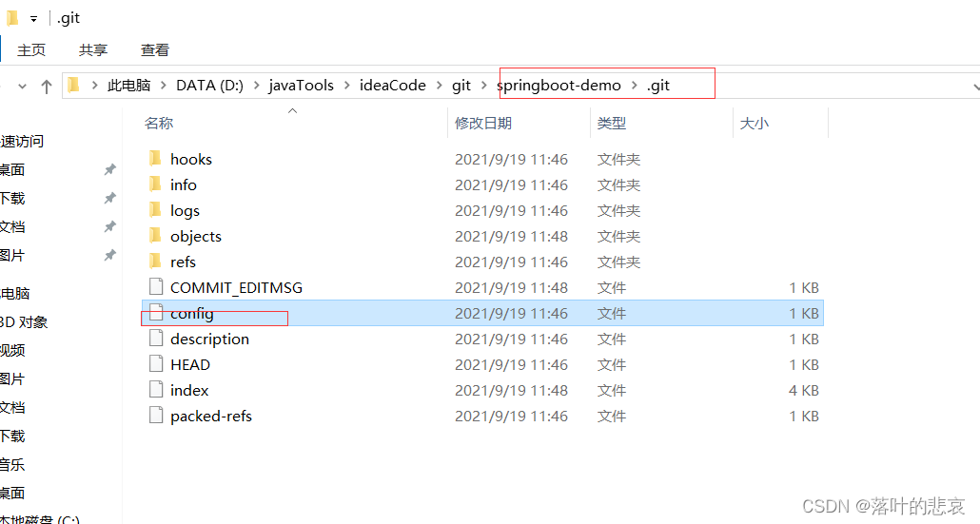The image size is (980, 524).
Task: Open the recent locations dropdown arrow
Action: tap(23, 87)
